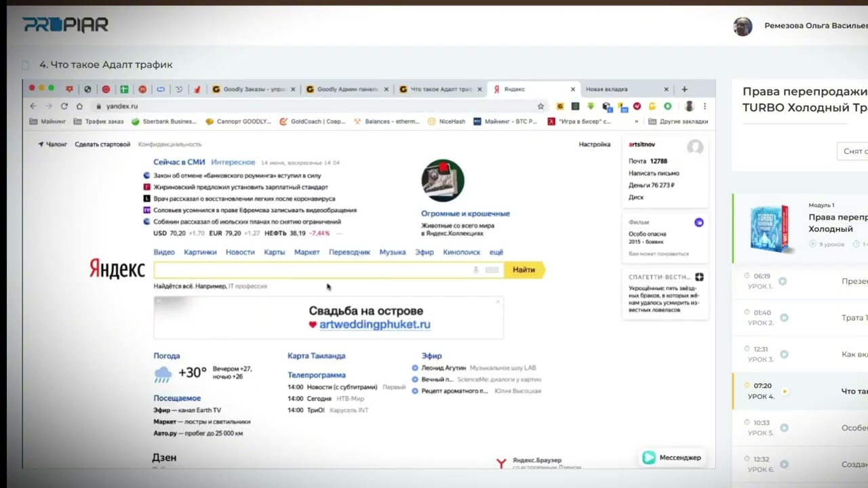Open the Музыка service link
868x488 pixels.
click(393, 252)
